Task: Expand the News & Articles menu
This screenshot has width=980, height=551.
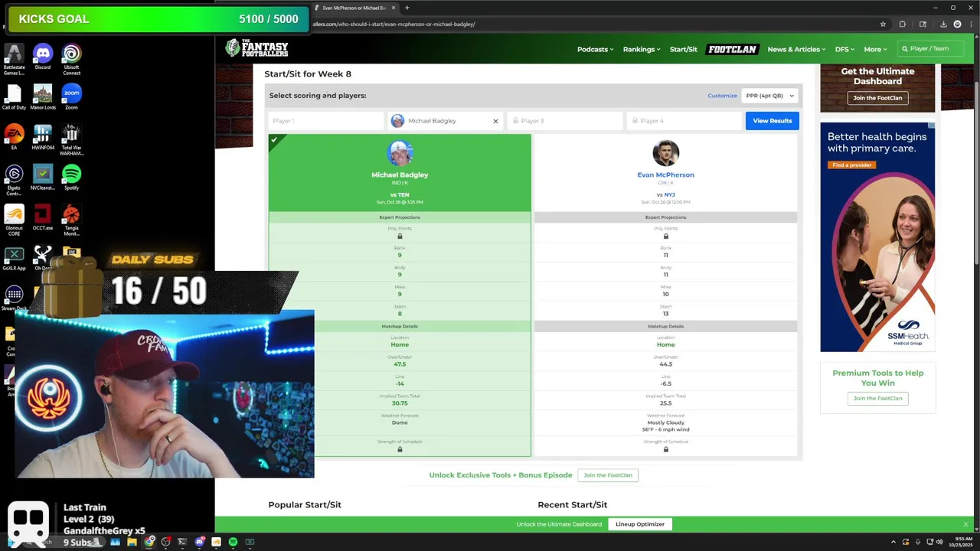Action: coord(796,49)
